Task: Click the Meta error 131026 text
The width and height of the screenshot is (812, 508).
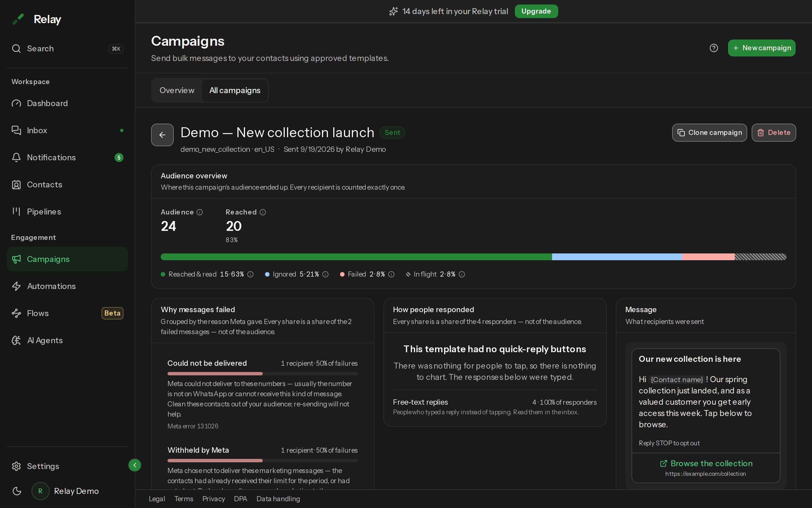Action: pyautogui.click(x=193, y=426)
